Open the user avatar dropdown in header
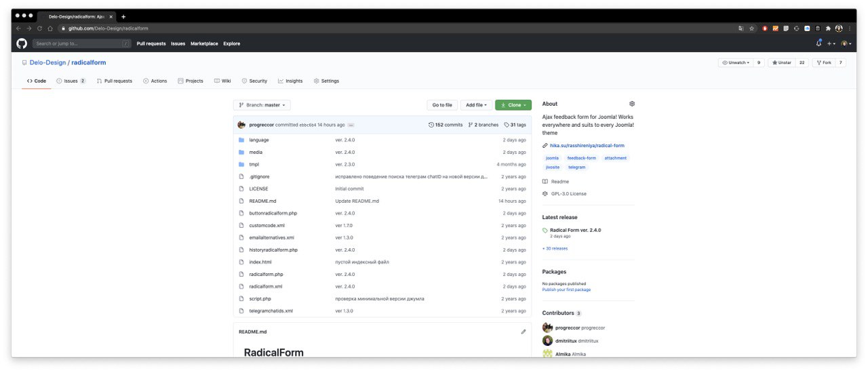 click(846, 43)
